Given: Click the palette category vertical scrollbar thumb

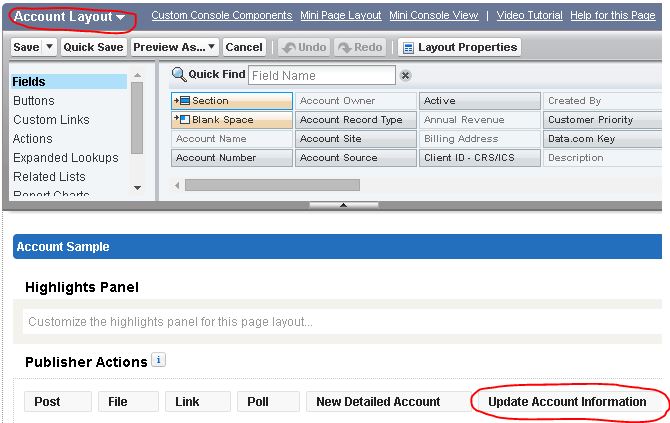Looking at the screenshot, I should 137,118.
